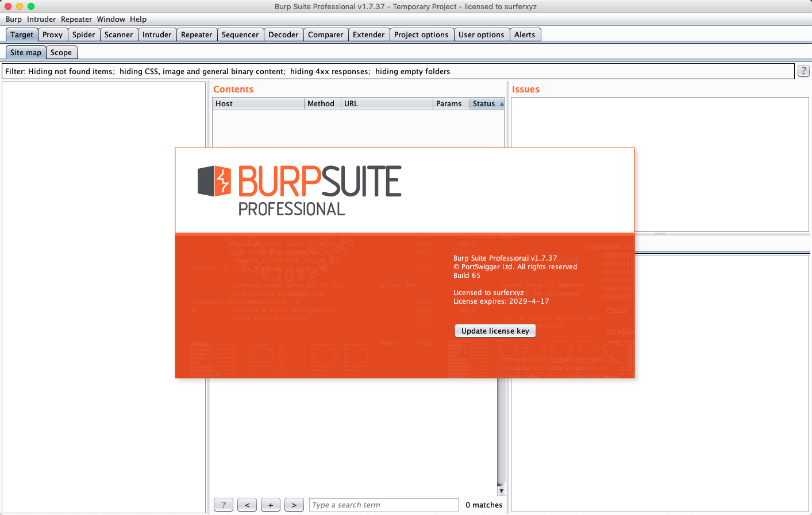Switch to the Proxy tab
This screenshot has height=515, width=812.
tap(52, 34)
